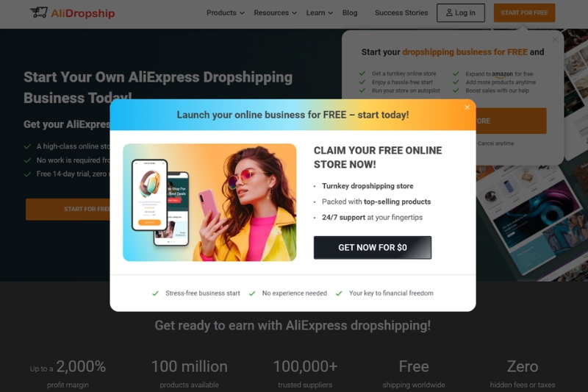Select the Log in button

pyautogui.click(x=461, y=13)
